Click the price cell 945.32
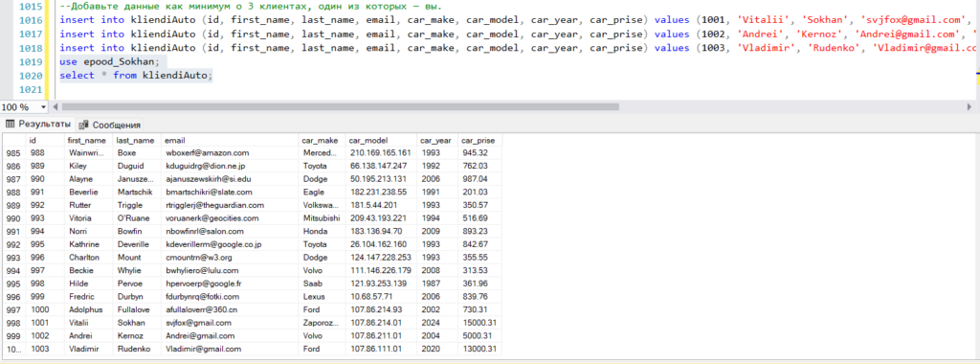 pyautogui.click(x=480, y=153)
